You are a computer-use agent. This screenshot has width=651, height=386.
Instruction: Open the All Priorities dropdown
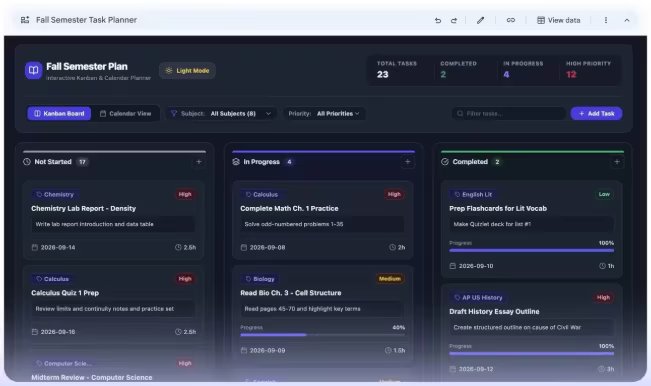(324, 113)
